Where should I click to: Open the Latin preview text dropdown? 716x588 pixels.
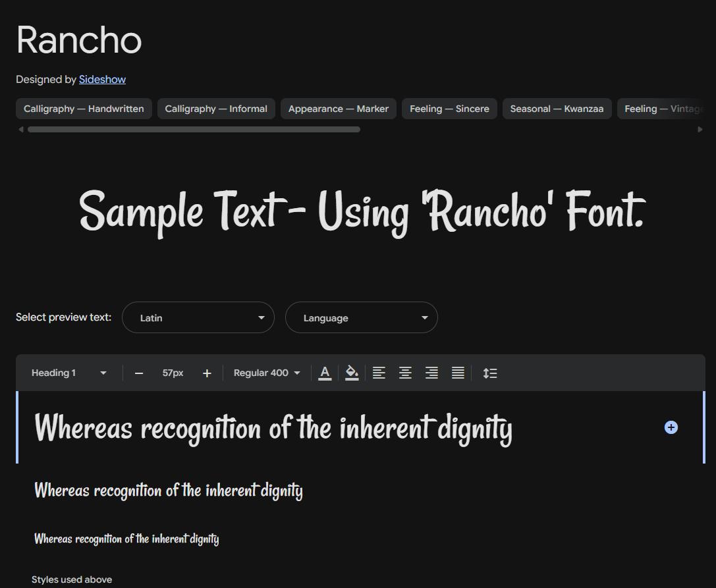point(198,317)
